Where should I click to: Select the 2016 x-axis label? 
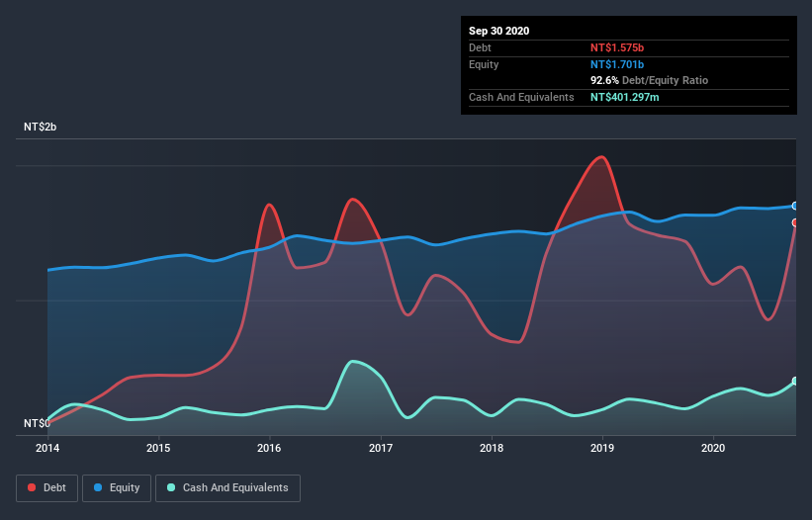point(269,448)
